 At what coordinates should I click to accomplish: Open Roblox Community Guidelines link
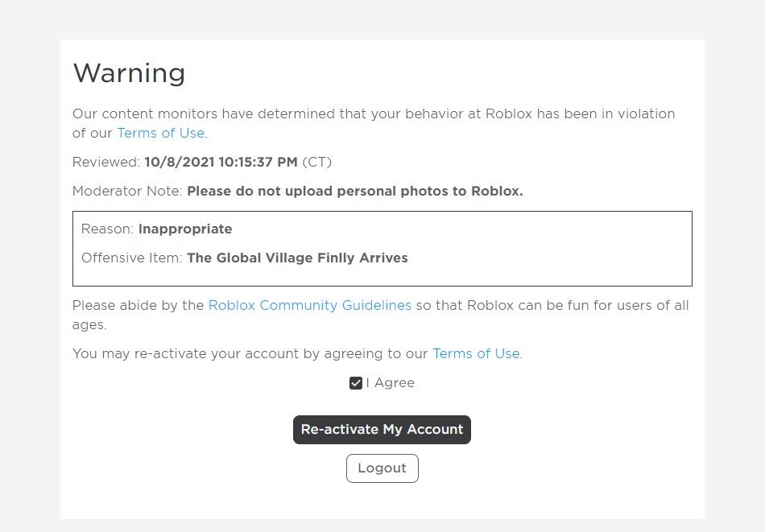pos(310,305)
